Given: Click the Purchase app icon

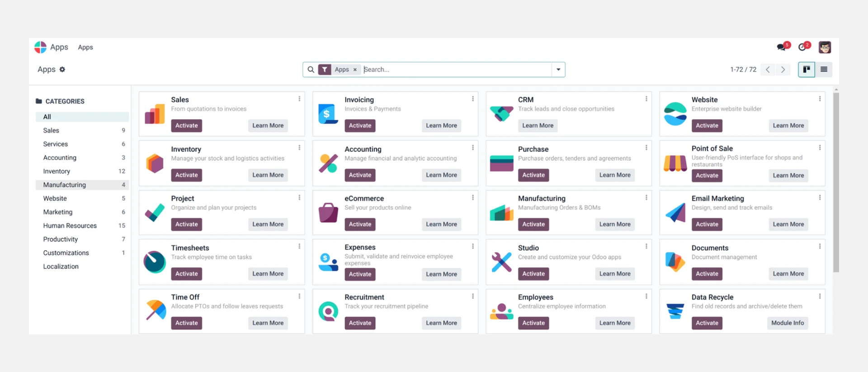Looking at the screenshot, I should tap(502, 163).
